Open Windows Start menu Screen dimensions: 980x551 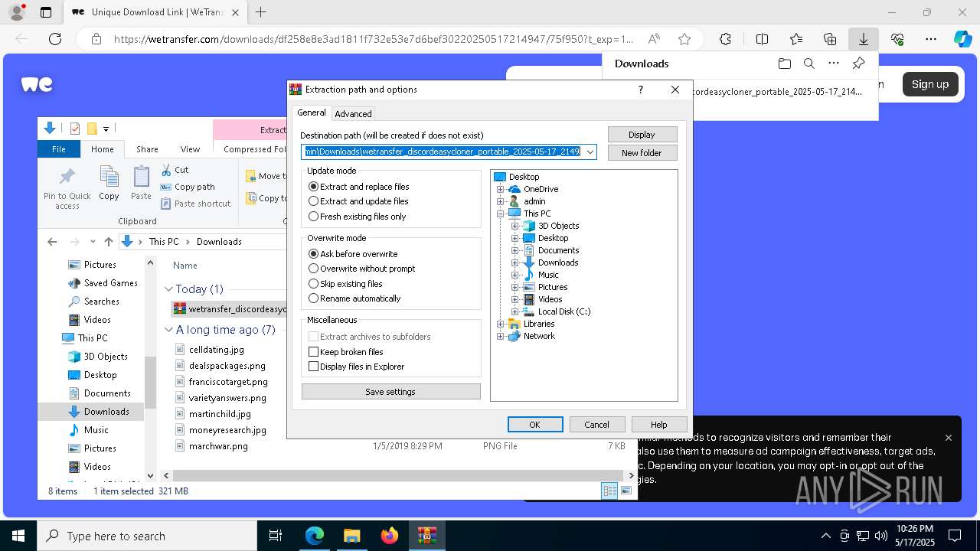(x=18, y=536)
